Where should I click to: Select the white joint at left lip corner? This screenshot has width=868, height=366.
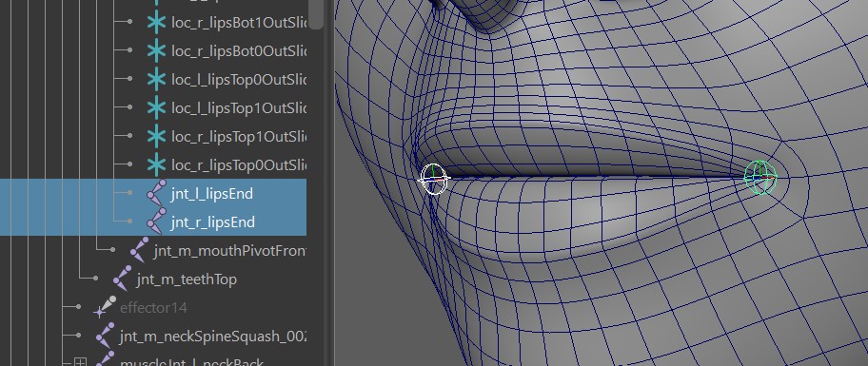tap(433, 179)
